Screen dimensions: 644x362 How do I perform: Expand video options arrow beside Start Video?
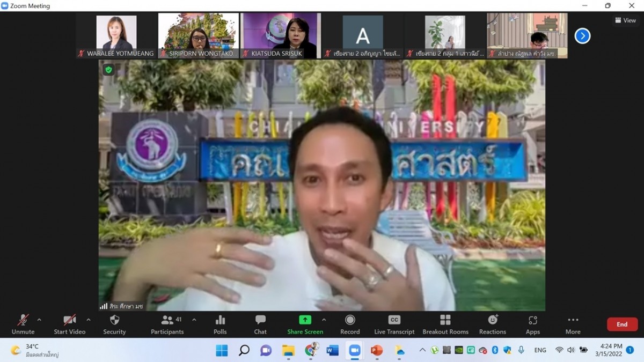pyautogui.click(x=89, y=320)
